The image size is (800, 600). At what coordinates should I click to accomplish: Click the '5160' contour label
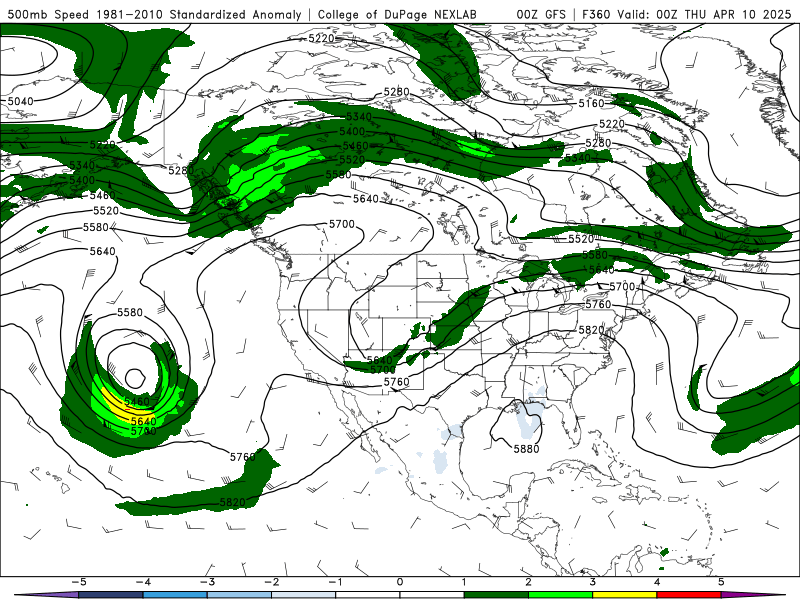coord(591,104)
